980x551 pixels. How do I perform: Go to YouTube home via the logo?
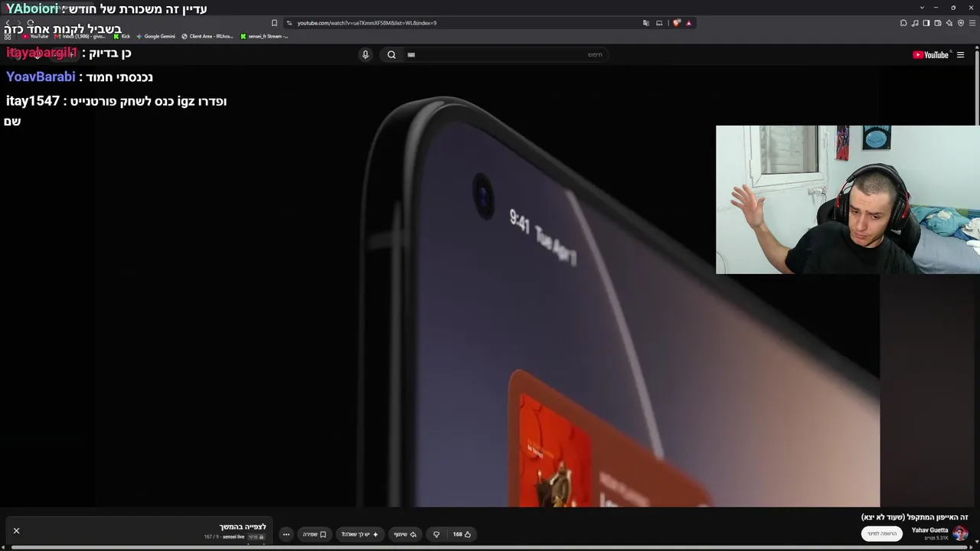pyautogui.click(x=930, y=54)
